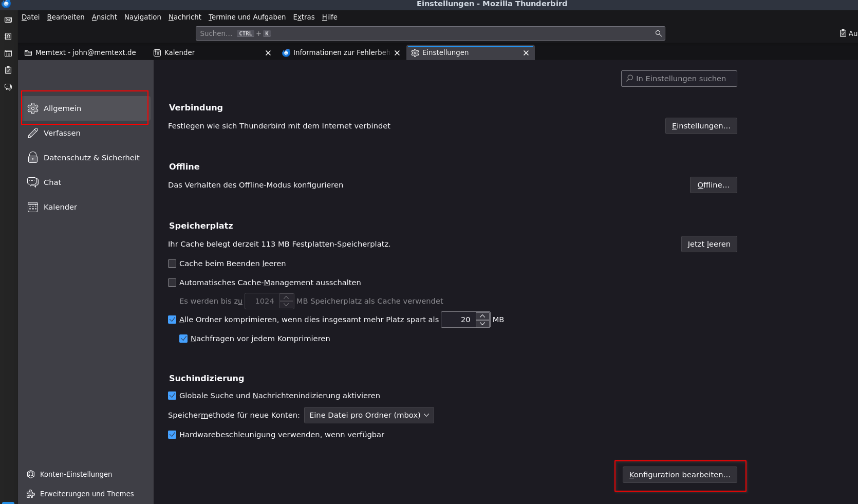
Task: Click the Offline... button
Action: (x=713, y=185)
